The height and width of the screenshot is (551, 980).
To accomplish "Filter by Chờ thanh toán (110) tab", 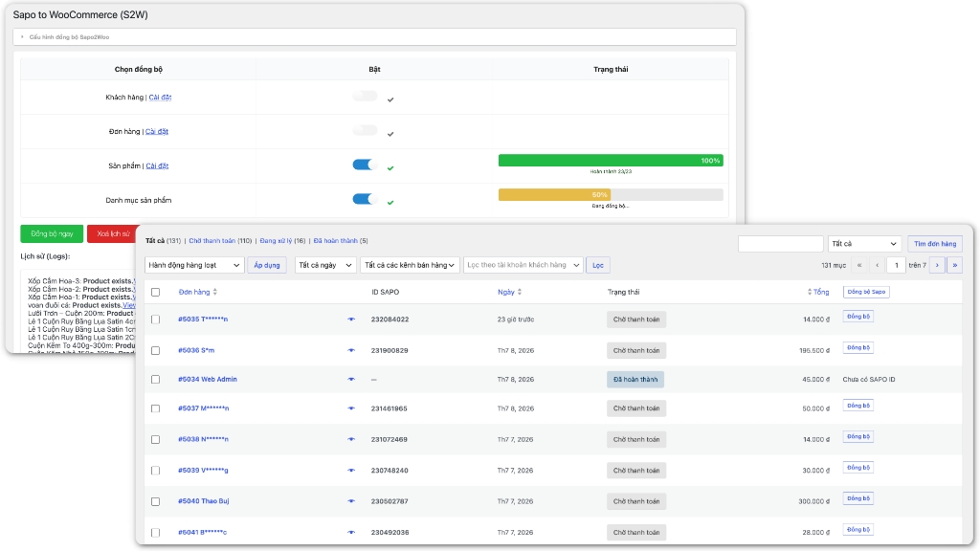I will tap(220, 240).
